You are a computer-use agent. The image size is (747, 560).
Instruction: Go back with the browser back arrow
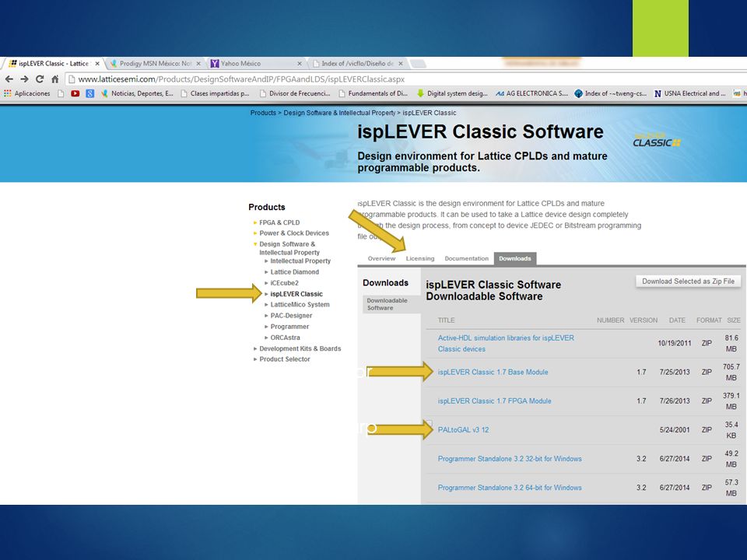pyautogui.click(x=9, y=79)
